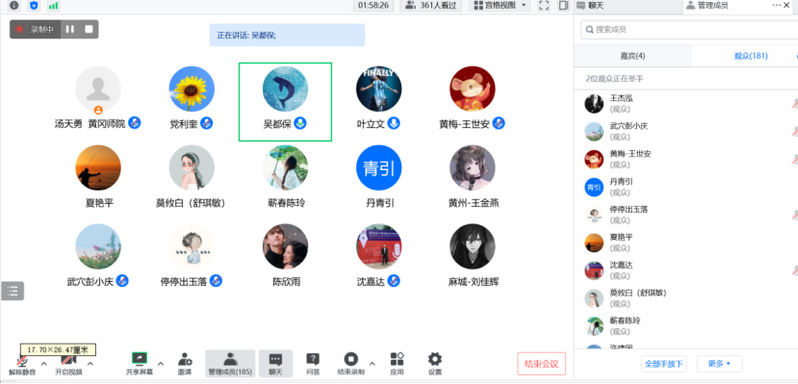
Task: Toggle the 管理成员(185) panel button
Action: [x=230, y=364]
